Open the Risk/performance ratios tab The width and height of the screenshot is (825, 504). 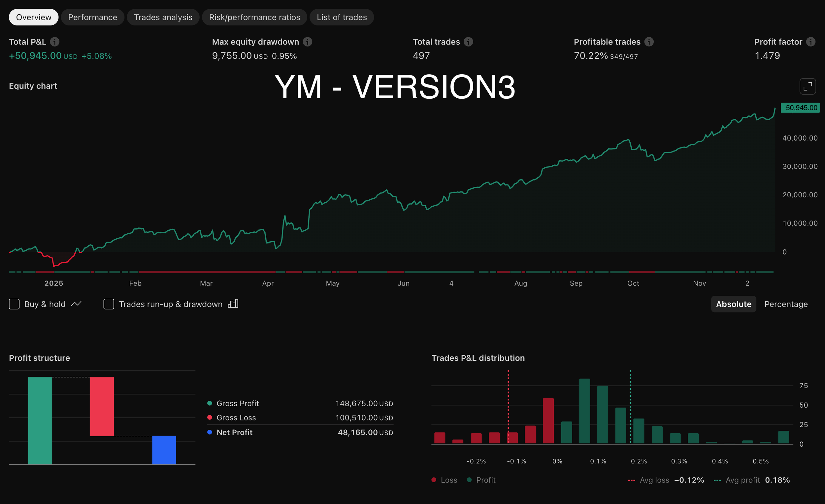tap(254, 17)
